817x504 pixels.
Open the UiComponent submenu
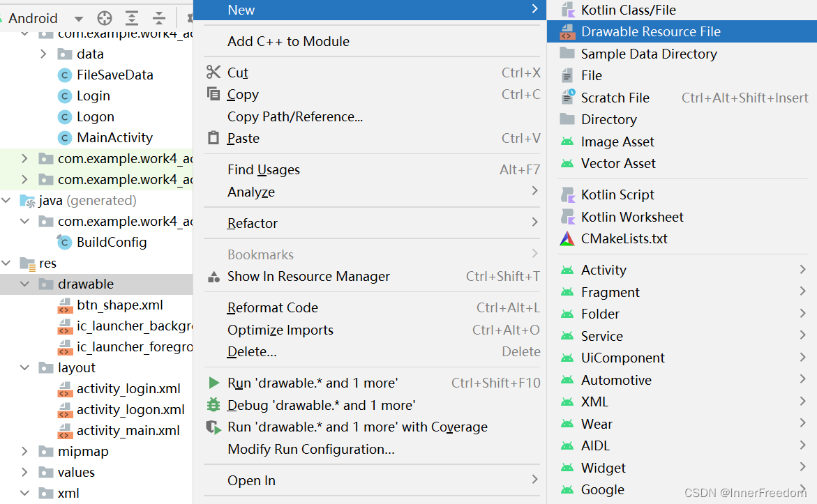pyautogui.click(x=682, y=358)
